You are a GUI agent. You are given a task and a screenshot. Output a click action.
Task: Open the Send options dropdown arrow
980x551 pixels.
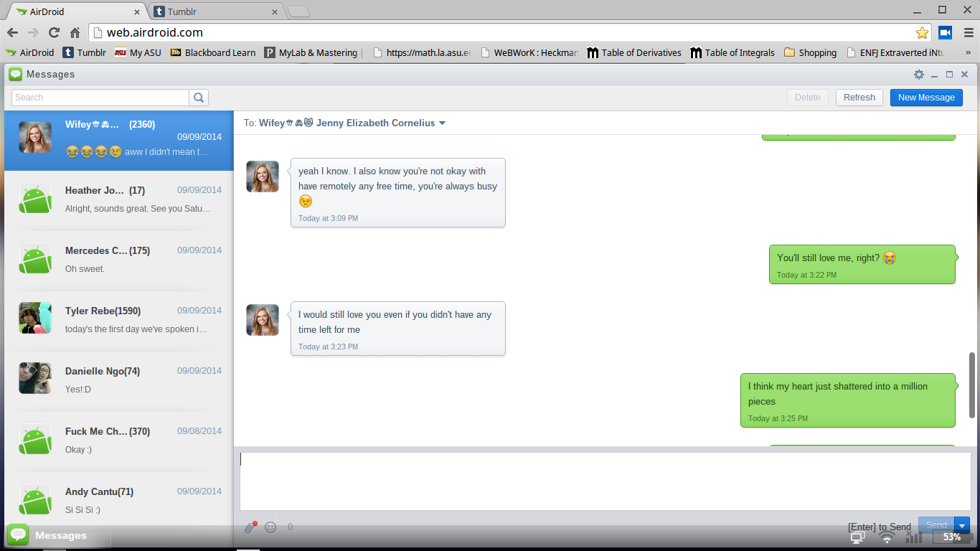[x=962, y=526]
